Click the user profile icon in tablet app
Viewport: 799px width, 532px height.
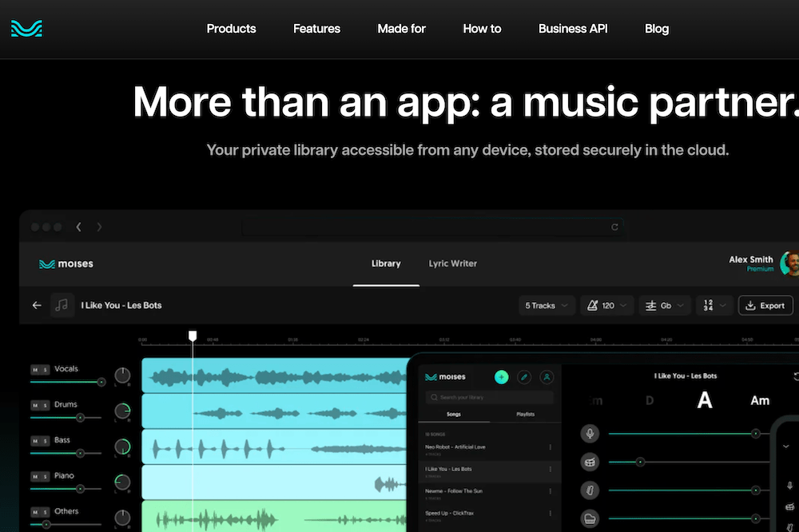[x=547, y=377]
